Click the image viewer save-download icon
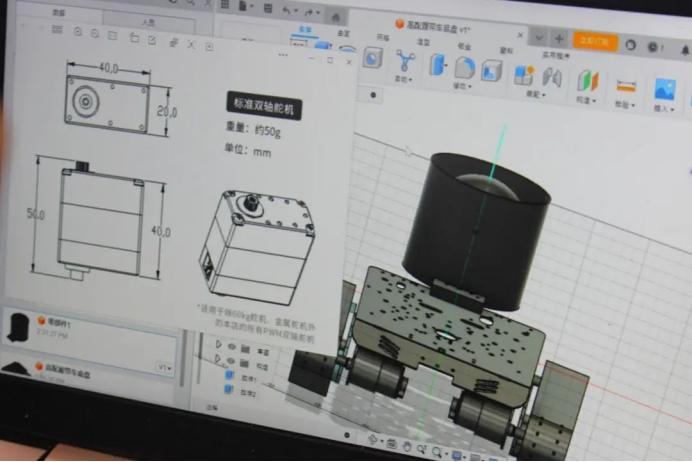This screenshot has width=692, height=462. click(x=209, y=46)
